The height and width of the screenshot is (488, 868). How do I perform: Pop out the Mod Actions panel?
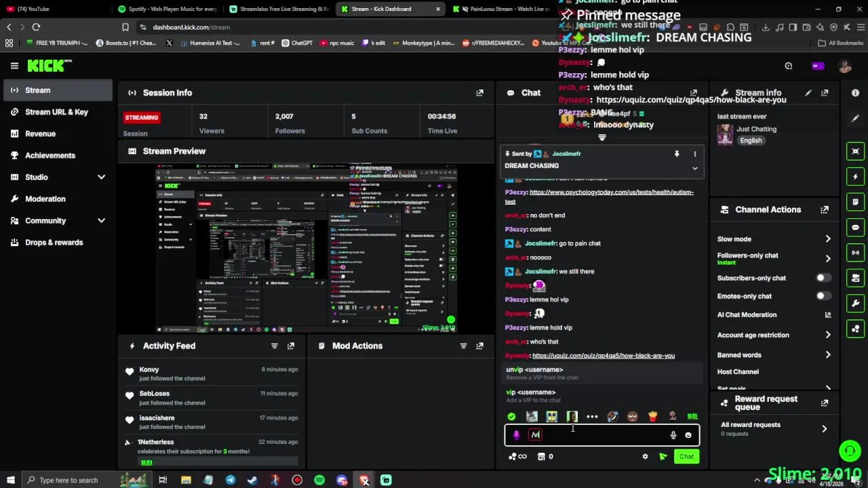(x=479, y=346)
